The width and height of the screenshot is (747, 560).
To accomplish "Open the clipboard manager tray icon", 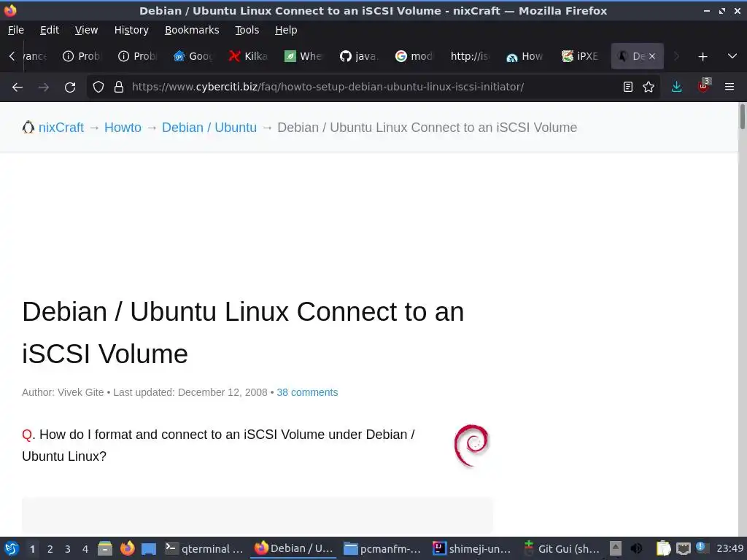I will pyautogui.click(x=663, y=548).
